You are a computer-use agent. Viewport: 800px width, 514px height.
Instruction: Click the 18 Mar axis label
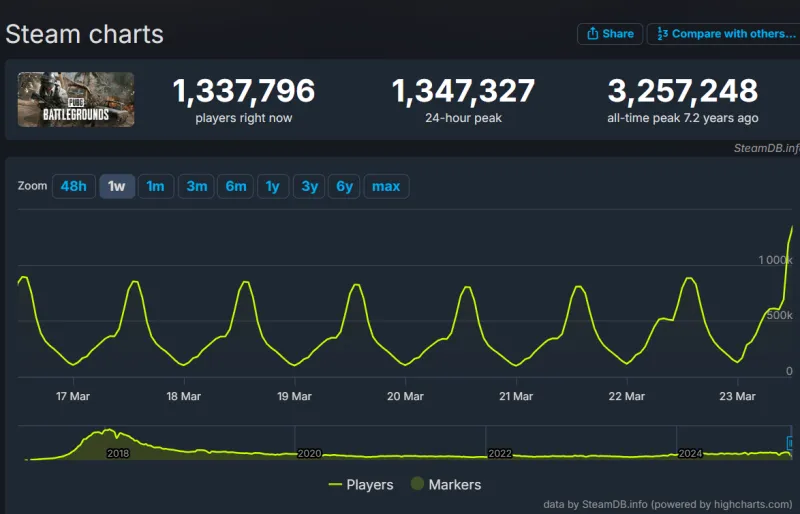184,396
